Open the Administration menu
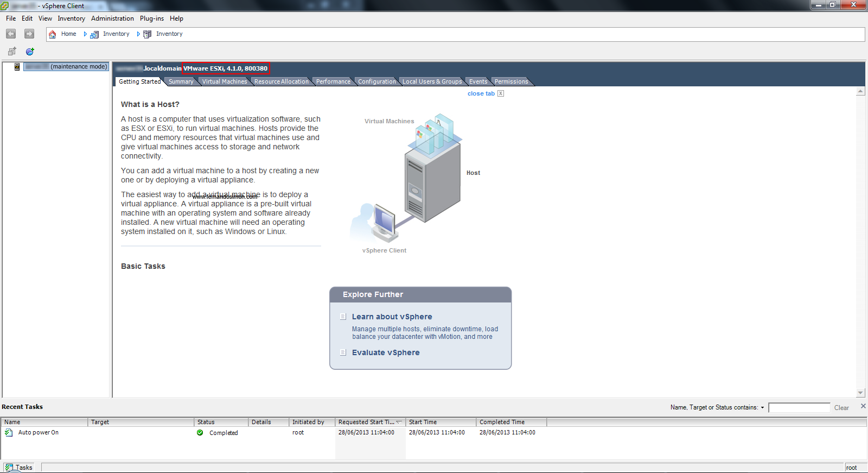This screenshot has width=868, height=473. click(112, 18)
